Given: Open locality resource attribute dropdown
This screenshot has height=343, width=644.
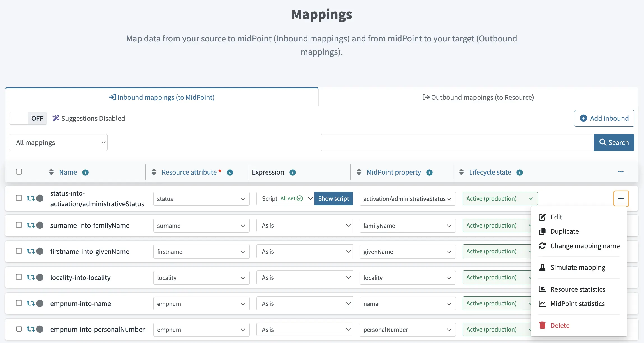Looking at the screenshot, I should click(201, 278).
